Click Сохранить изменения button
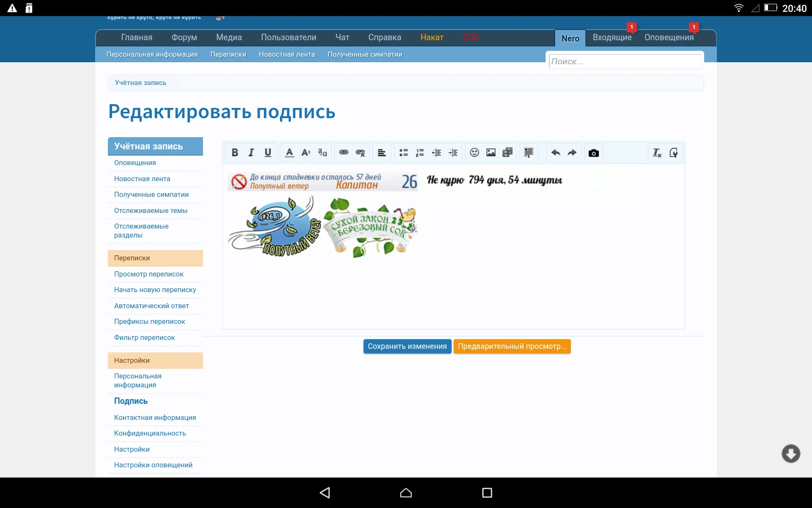This screenshot has height=508, width=812. pos(407,346)
